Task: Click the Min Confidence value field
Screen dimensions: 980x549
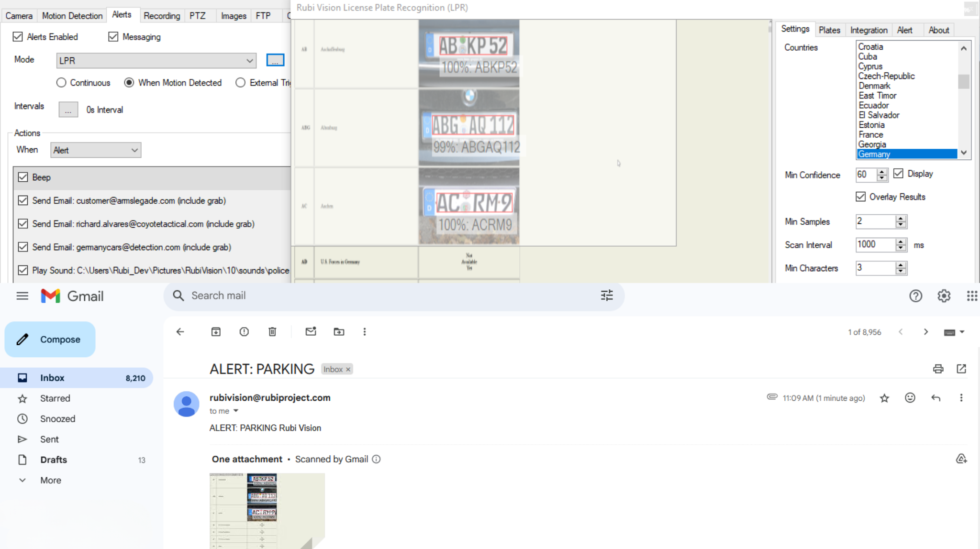Action: click(867, 175)
